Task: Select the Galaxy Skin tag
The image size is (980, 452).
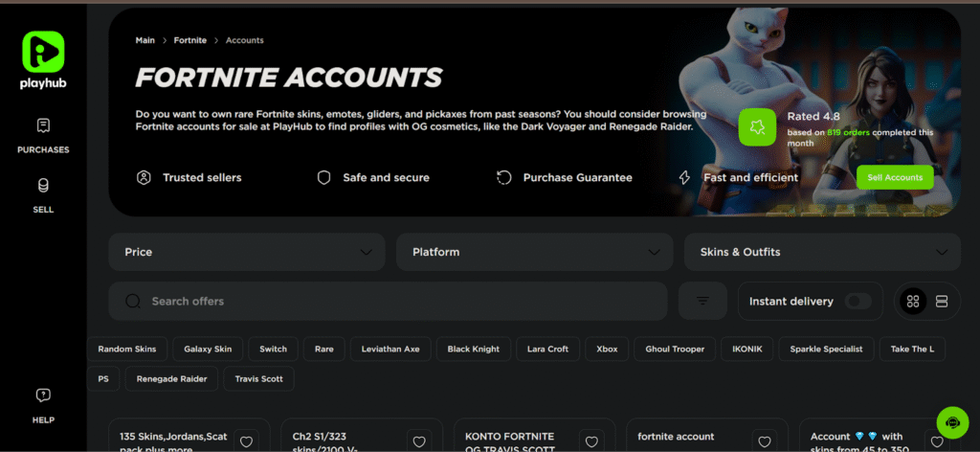Action: pyautogui.click(x=209, y=349)
